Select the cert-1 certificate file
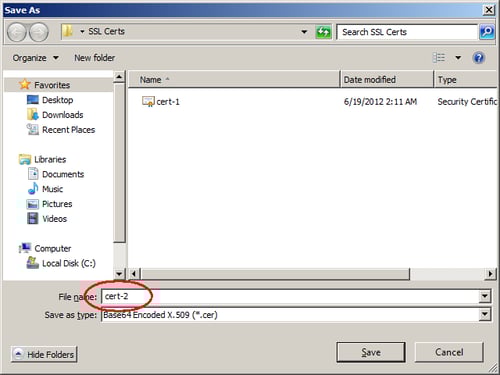Viewport: 500px width, 375px height. pos(161,102)
